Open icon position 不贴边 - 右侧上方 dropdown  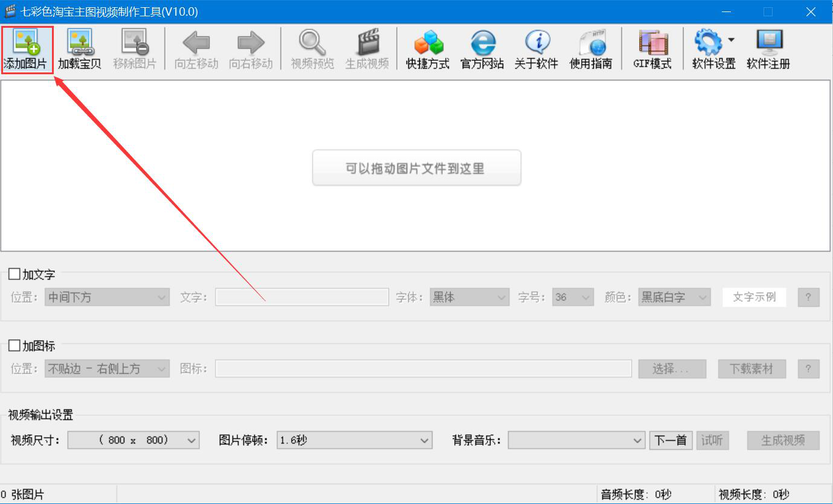[108, 368]
